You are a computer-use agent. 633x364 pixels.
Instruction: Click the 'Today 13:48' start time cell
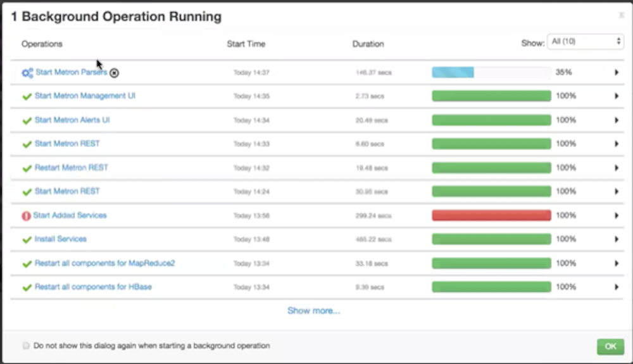[x=251, y=239]
